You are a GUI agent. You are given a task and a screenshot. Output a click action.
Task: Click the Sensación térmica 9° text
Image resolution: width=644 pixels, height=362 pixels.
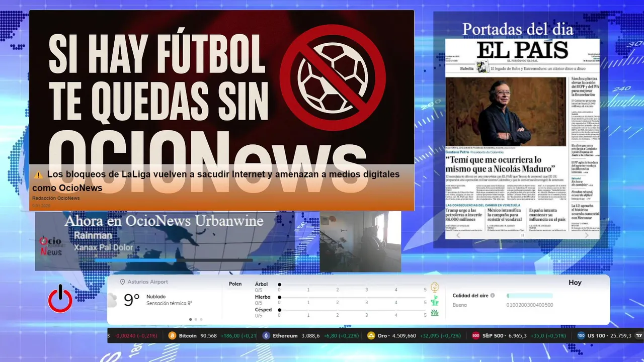(x=169, y=303)
